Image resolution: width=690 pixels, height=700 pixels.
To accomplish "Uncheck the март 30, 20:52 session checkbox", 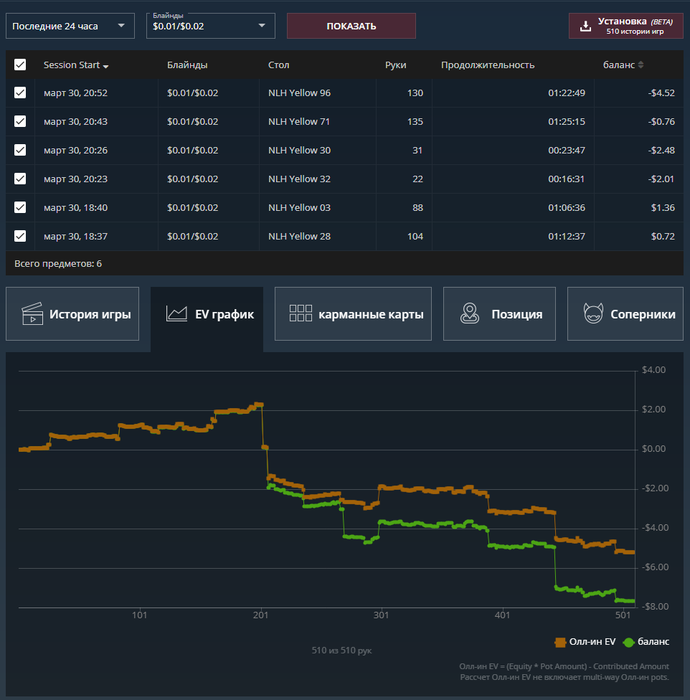I will coord(20,93).
